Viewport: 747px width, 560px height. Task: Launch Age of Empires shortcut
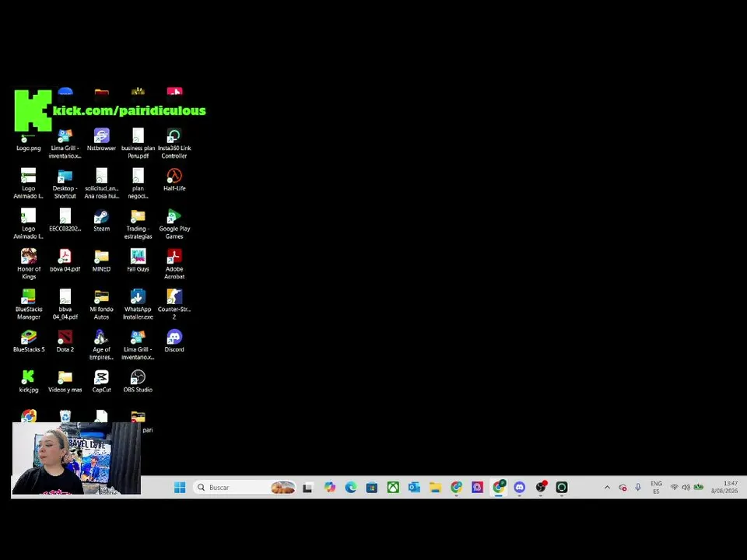[101, 345]
